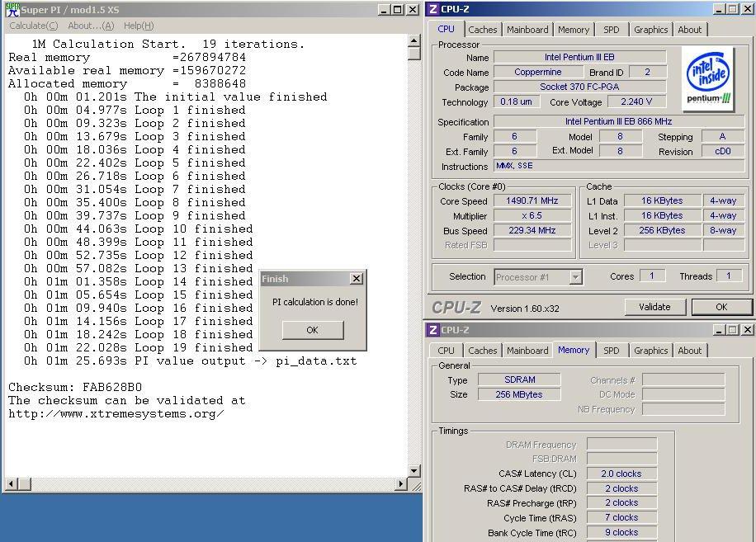Screen dimensions: 756x542
Task: Open the About menu in Super PI
Action: [x=91, y=26]
